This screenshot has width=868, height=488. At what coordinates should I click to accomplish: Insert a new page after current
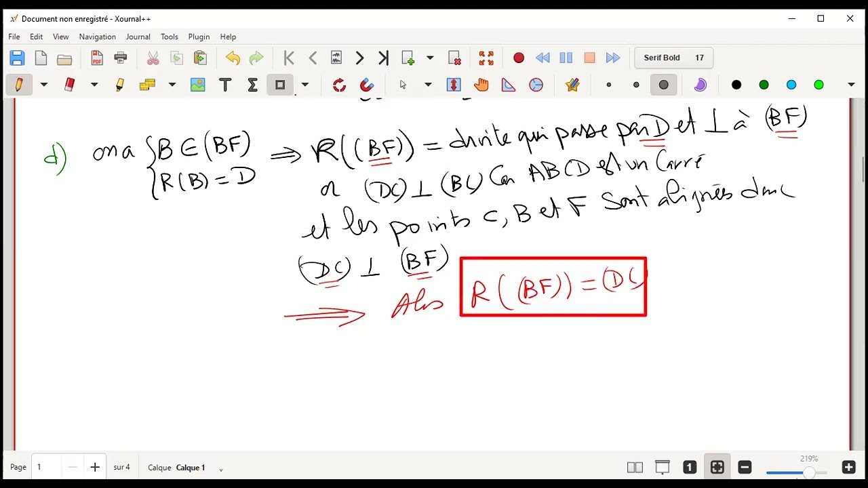(408, 58)
